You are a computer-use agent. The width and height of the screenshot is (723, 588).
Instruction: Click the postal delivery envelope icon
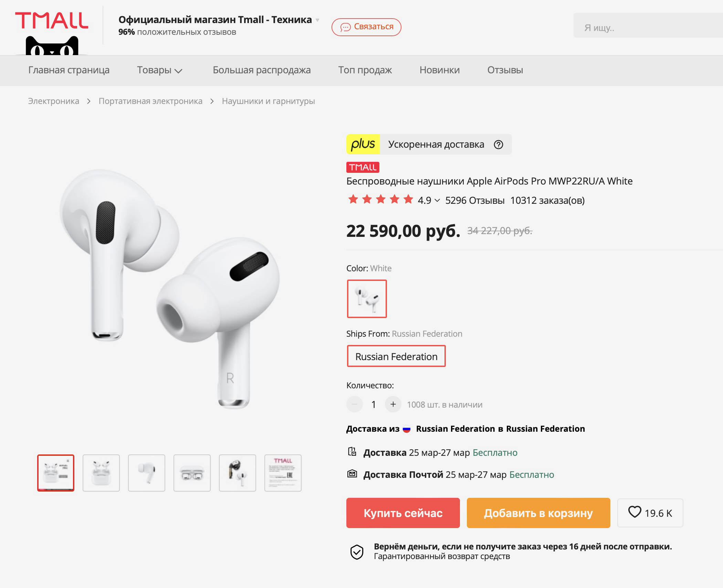352,474
